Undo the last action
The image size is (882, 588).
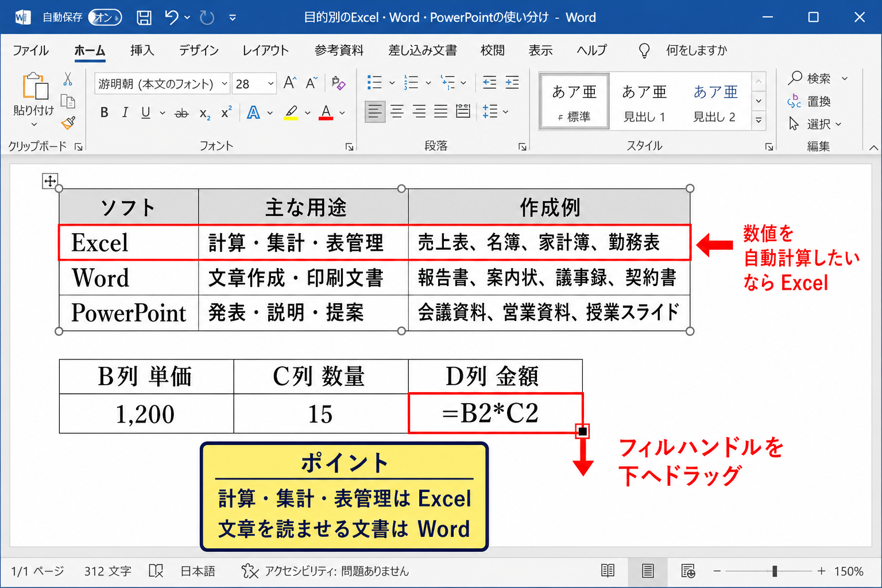pos(171,17)
